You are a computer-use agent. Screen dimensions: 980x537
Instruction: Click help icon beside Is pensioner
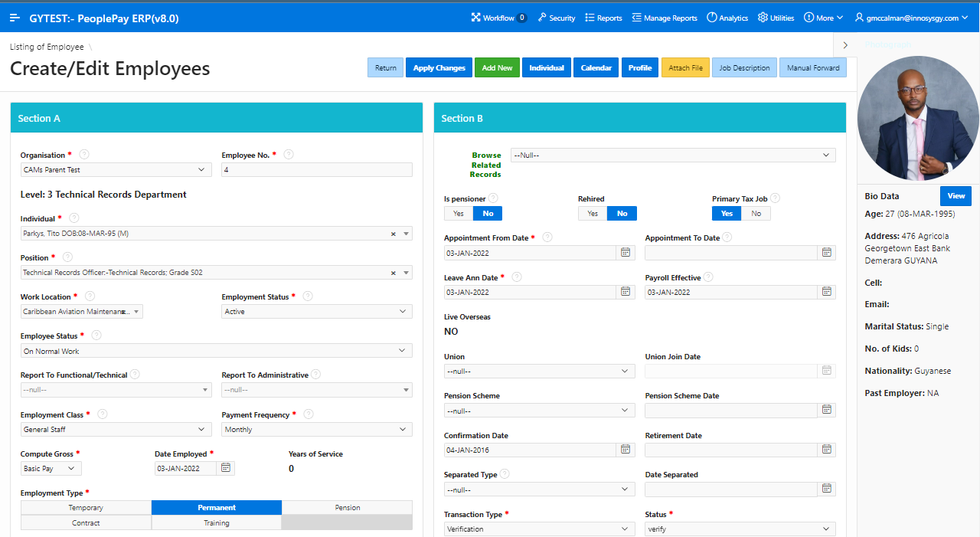(x=493, y=198)
